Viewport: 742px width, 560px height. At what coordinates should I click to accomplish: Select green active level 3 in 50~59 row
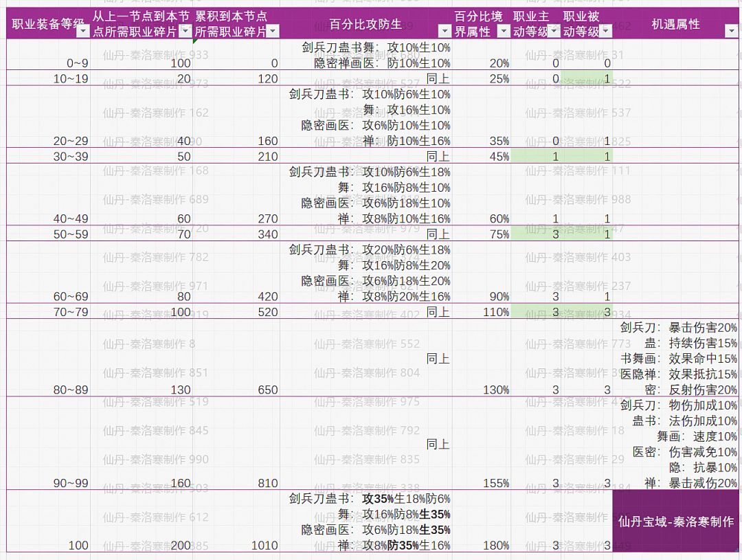click(536, 234)
